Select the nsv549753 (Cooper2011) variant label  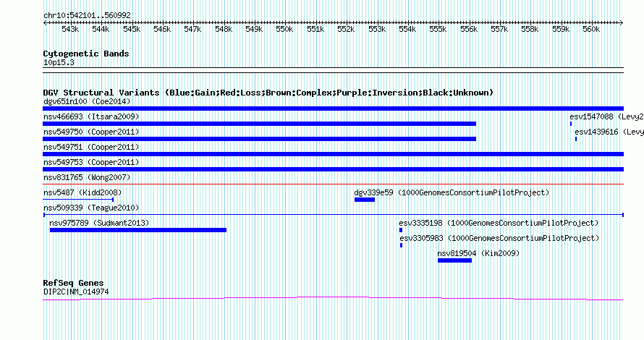pos(91,162)
